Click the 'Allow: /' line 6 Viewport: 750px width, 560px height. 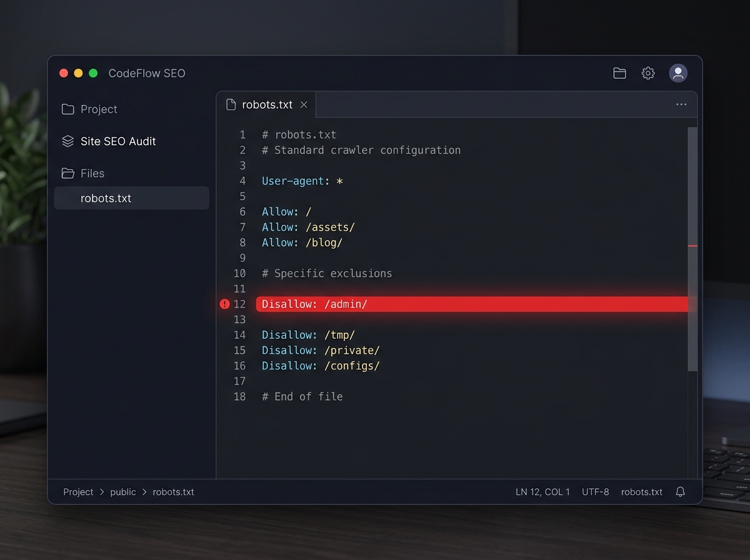tap(286, 212)
